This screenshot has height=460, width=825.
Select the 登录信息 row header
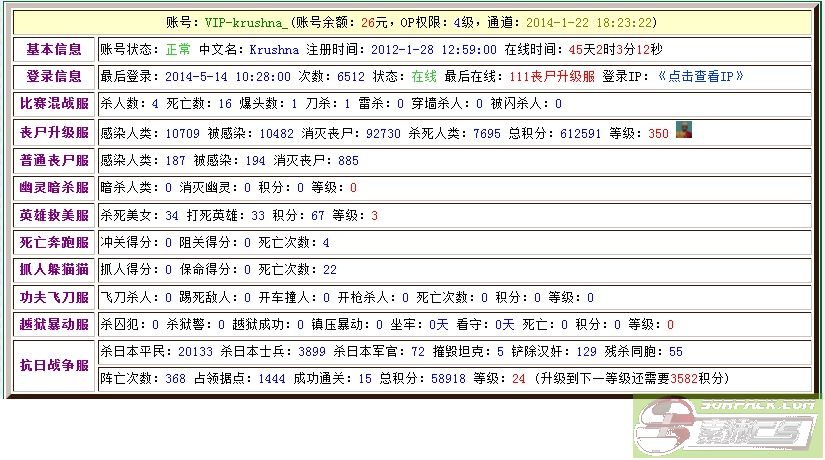54,76
